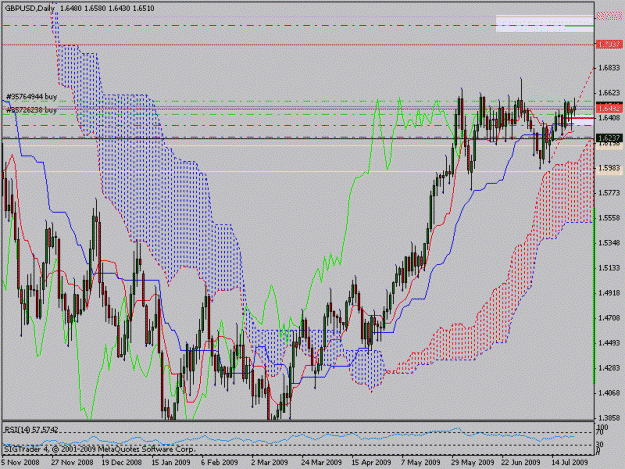Click the 1.4918 price axis label
This screenshot has height=469, width=625.
610,293
